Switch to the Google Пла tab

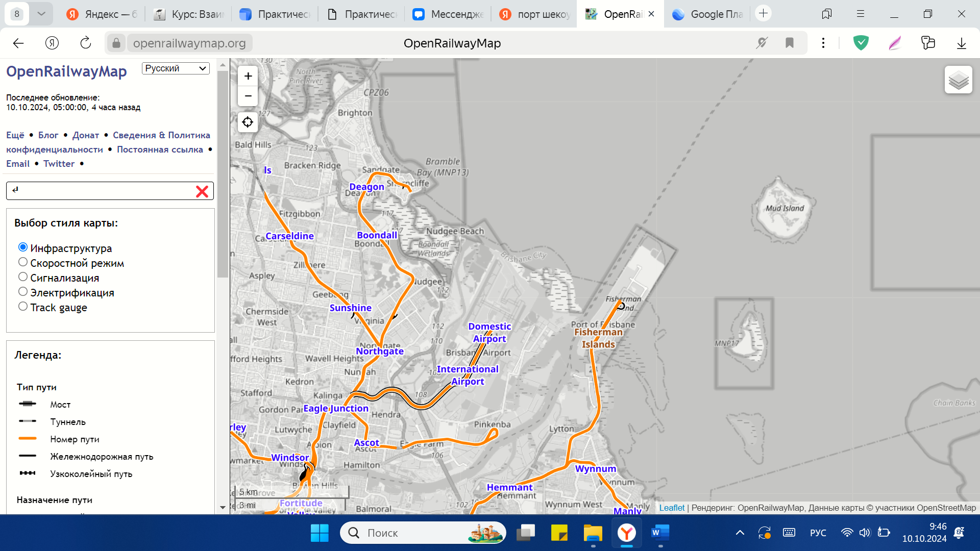pos(708,14)
